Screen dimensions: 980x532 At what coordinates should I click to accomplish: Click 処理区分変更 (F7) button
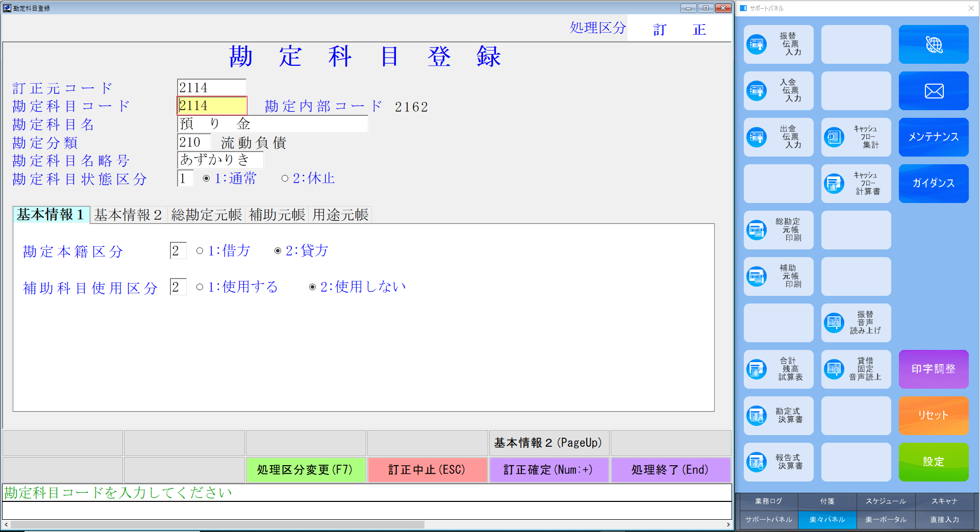306,470
